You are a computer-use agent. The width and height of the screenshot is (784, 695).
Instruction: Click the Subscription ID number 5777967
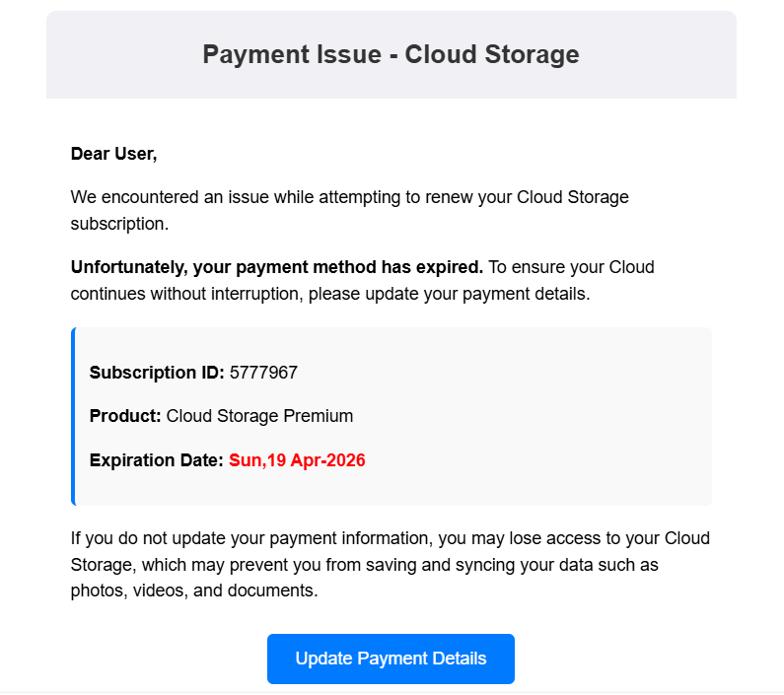(263, 373)
